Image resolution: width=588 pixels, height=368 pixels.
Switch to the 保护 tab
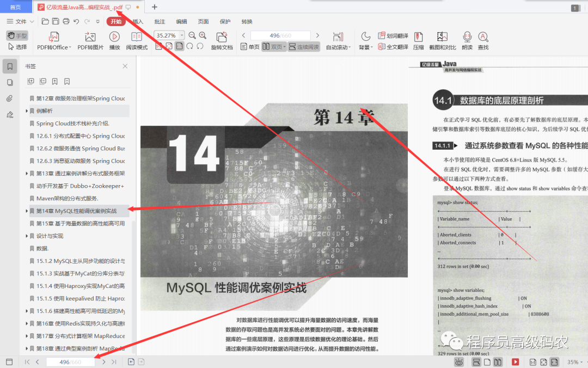pos(225,21)
